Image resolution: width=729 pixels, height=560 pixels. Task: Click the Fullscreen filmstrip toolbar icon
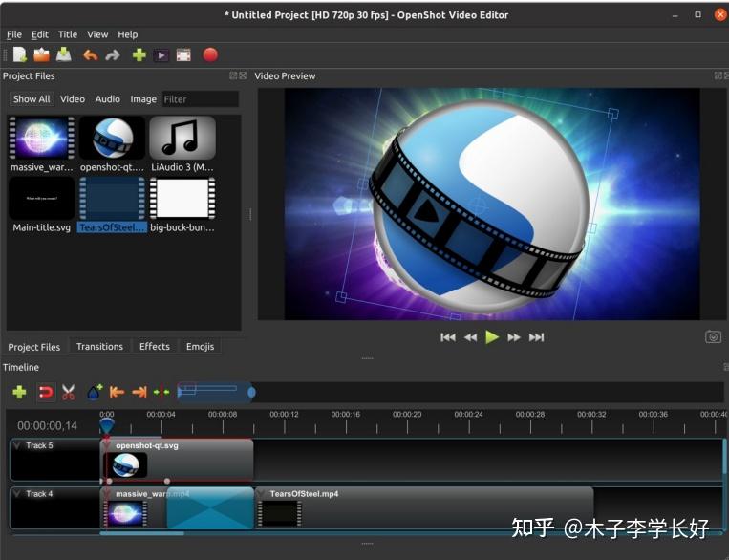click(183, 55)
